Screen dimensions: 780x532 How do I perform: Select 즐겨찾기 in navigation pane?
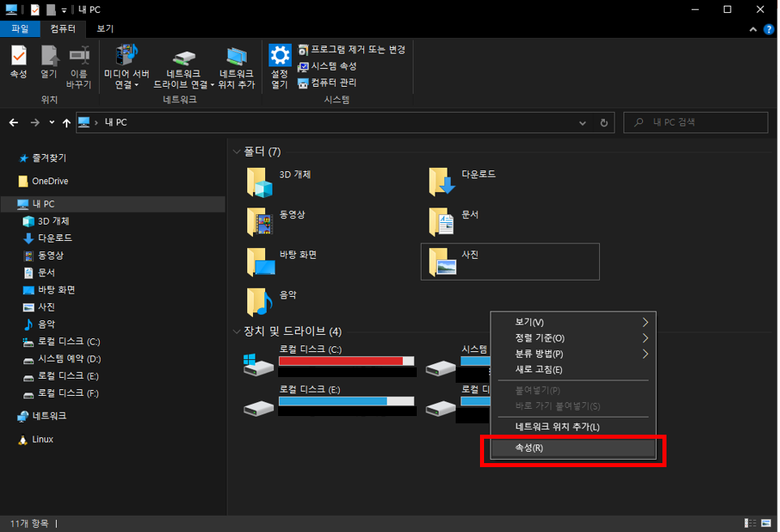click(x=42, y=158)
